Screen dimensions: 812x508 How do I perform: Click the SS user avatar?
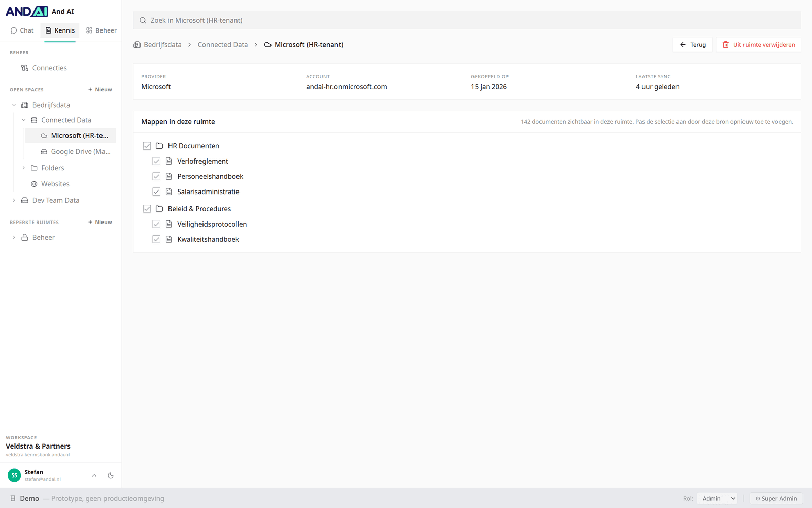(14, 475)
